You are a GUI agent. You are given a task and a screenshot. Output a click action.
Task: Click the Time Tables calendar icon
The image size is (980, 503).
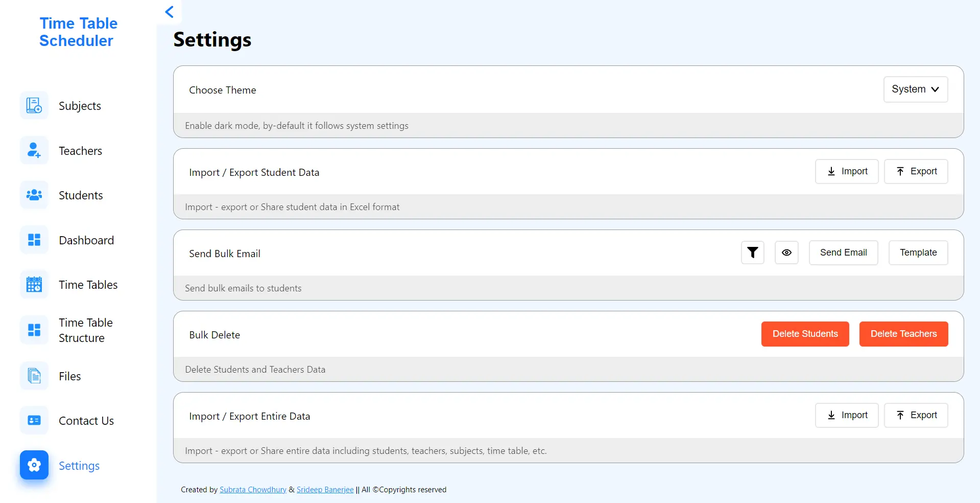point(34,284)
